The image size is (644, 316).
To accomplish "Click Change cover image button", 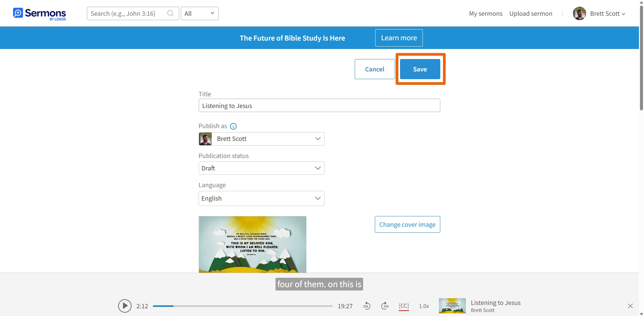I will point(407,224).
